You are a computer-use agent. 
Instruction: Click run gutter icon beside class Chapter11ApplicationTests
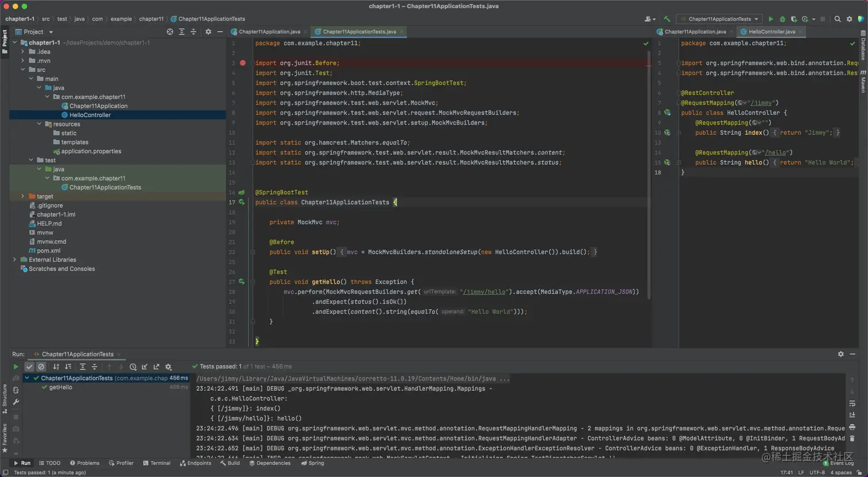[x=242, y=202]
